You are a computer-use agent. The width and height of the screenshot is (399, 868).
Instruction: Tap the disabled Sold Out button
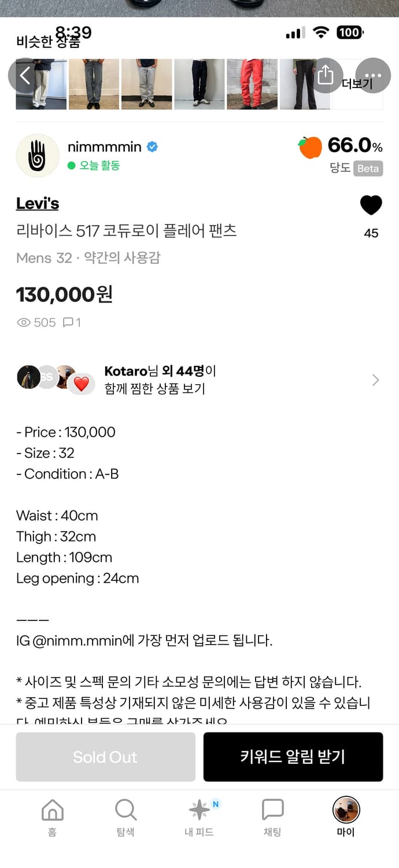pos(105,756)
